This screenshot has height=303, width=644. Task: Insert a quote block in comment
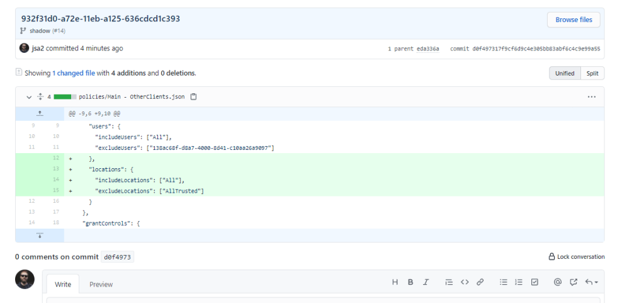click(x=449, y=282)
